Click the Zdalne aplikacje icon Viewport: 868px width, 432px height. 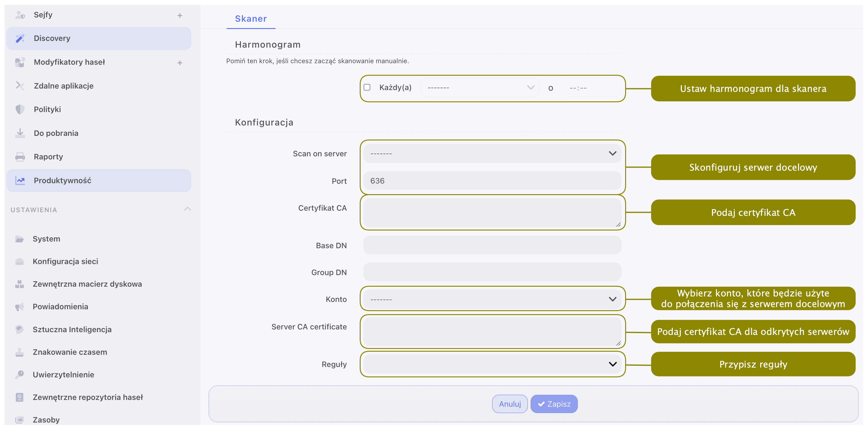click(20, 86)
